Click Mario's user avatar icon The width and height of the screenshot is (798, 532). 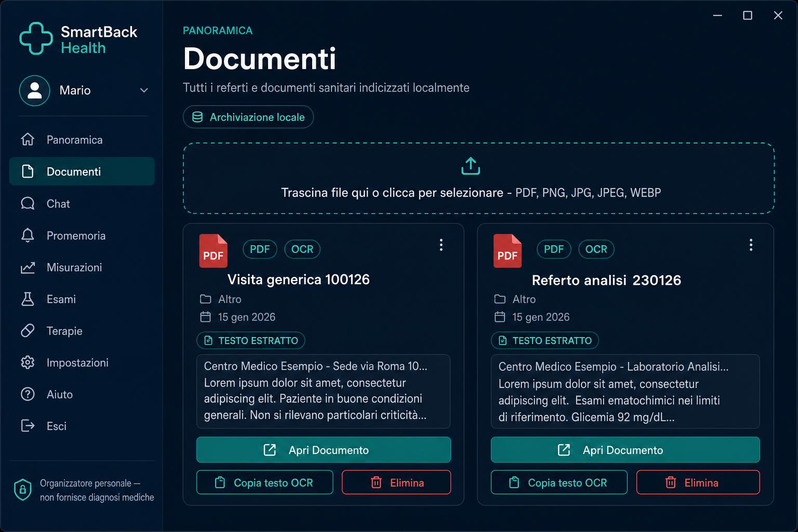[x=35, y=90]
